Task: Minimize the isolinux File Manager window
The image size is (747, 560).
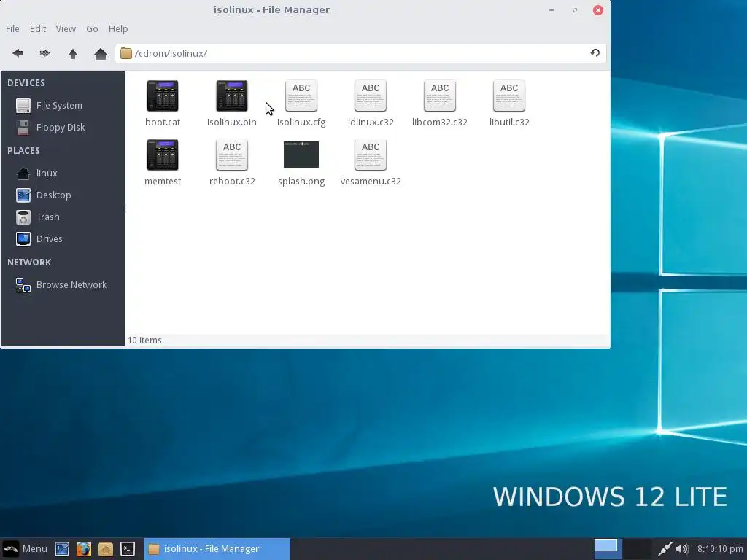Action: coord(551,10)
